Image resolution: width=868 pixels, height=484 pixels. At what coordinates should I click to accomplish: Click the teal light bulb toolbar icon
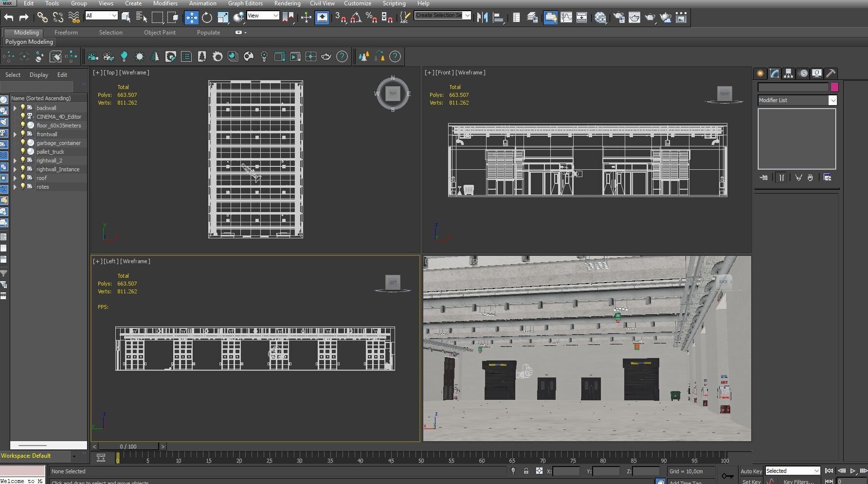pos(124,56)
